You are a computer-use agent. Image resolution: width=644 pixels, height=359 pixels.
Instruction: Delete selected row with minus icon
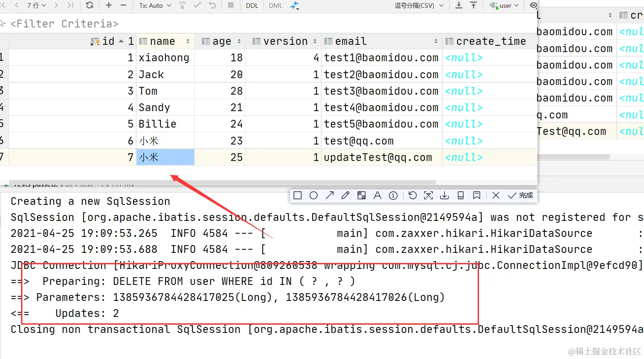(x=123, y=5)
